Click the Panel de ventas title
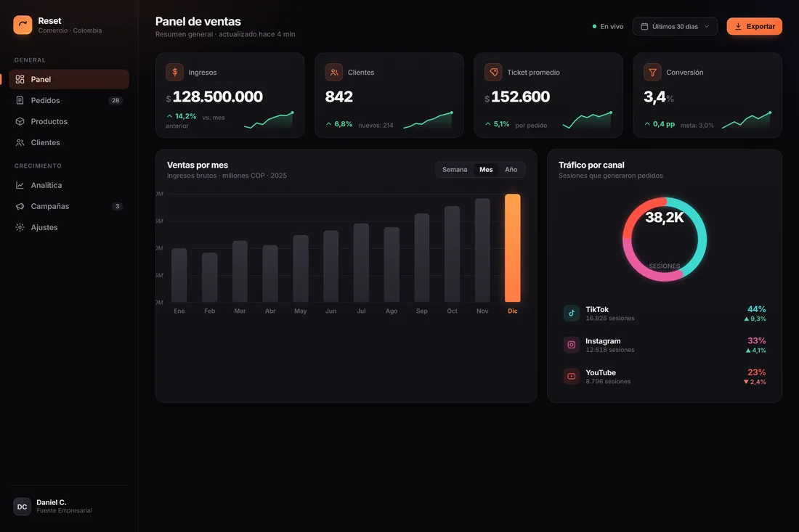799x532 pixels. click(x=198, y=21)
